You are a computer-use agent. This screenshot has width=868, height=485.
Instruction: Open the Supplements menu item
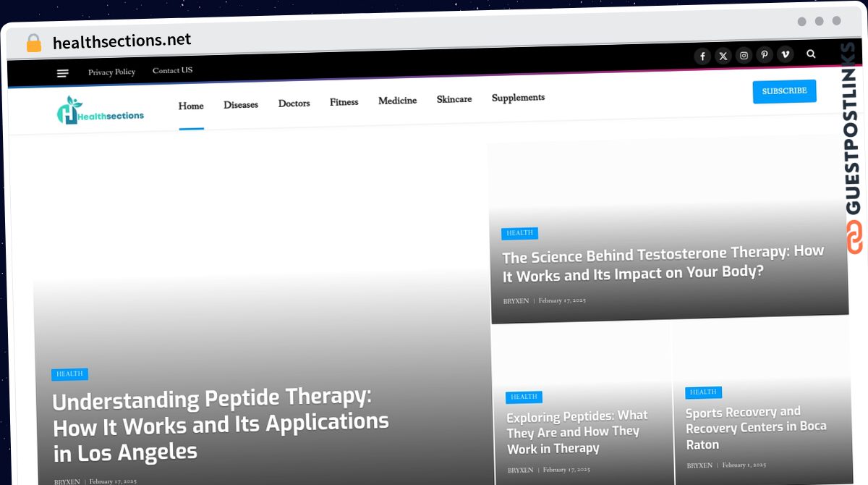click(x=518, y=98)
